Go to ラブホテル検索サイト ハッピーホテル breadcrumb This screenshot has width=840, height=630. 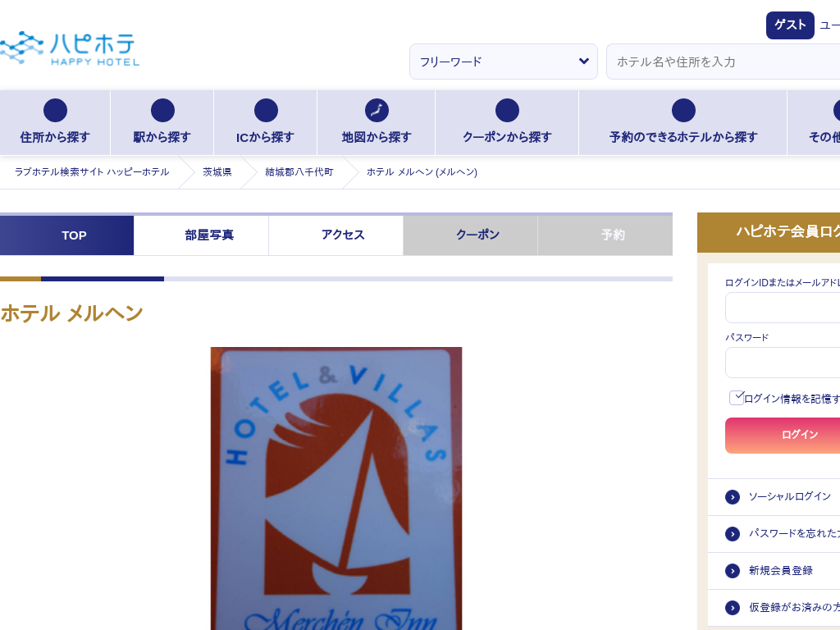tap(92, 172)
